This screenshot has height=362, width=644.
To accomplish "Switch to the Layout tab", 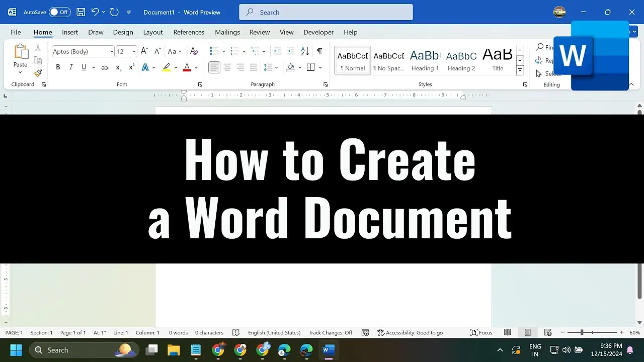I will 153,32.
